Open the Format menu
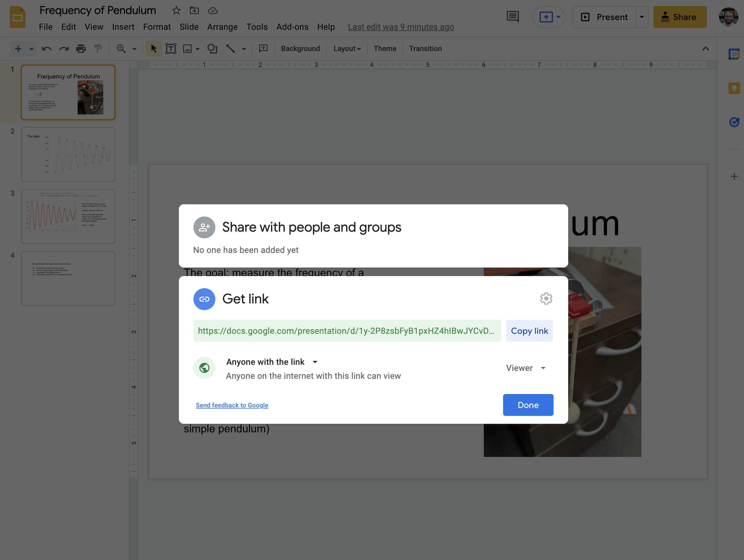 click(x=157, y=27)
